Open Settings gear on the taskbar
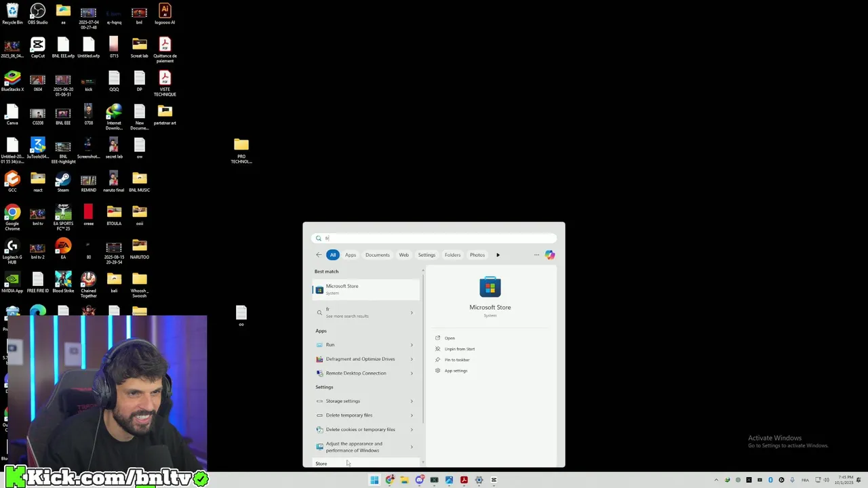This screenshot has width=868, height=488. pos(479,480)
